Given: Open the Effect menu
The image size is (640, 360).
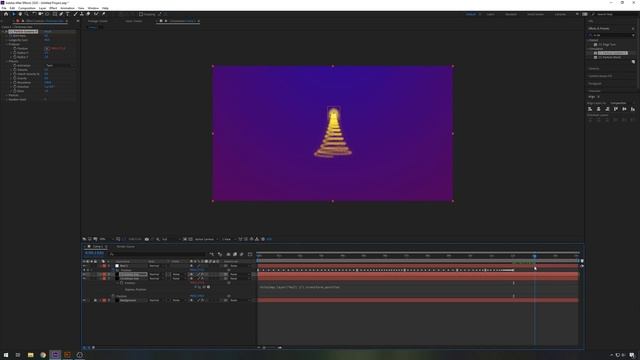Looking at the screenshot, I should [53, 8].
